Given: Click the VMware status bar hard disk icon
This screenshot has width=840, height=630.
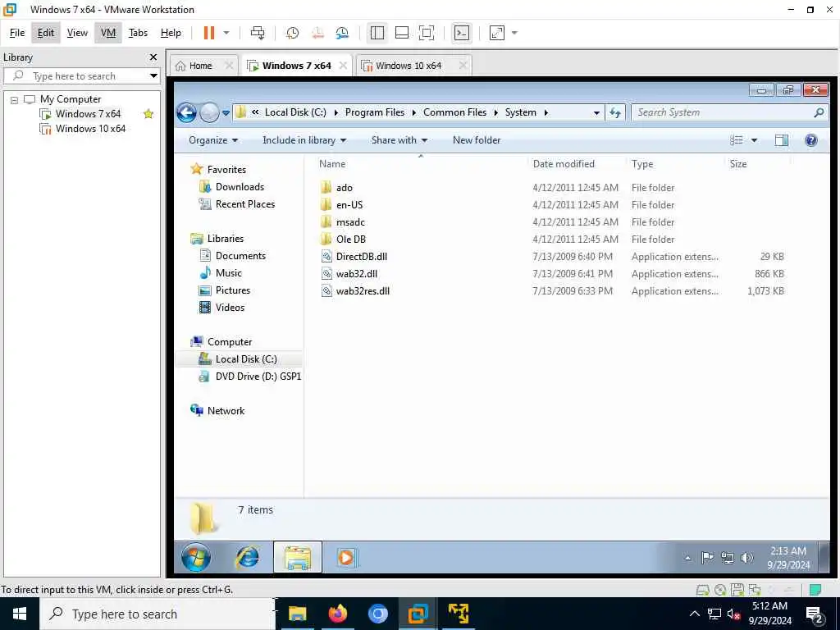Looking at the screenshot, I should click(702, 590).
